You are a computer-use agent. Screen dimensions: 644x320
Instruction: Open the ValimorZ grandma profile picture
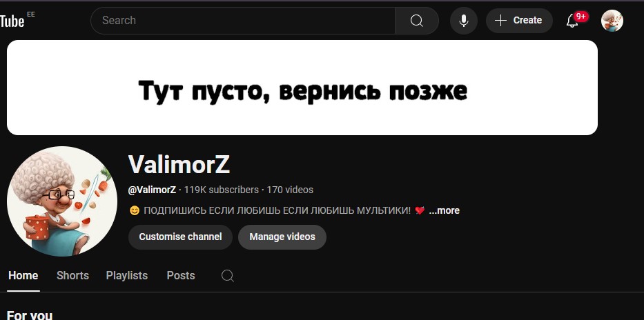(62, 201)
